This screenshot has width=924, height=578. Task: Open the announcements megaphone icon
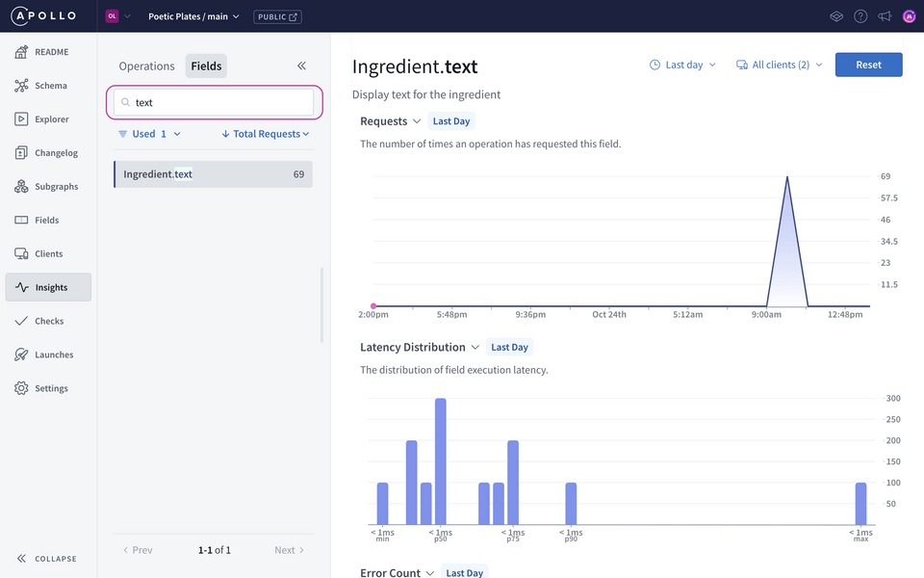(x=885, y=16)
